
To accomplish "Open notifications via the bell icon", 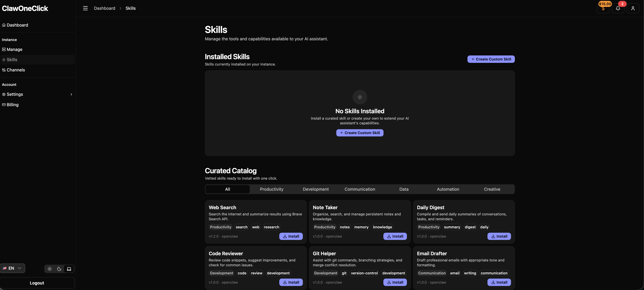I will tap(618, 8).
